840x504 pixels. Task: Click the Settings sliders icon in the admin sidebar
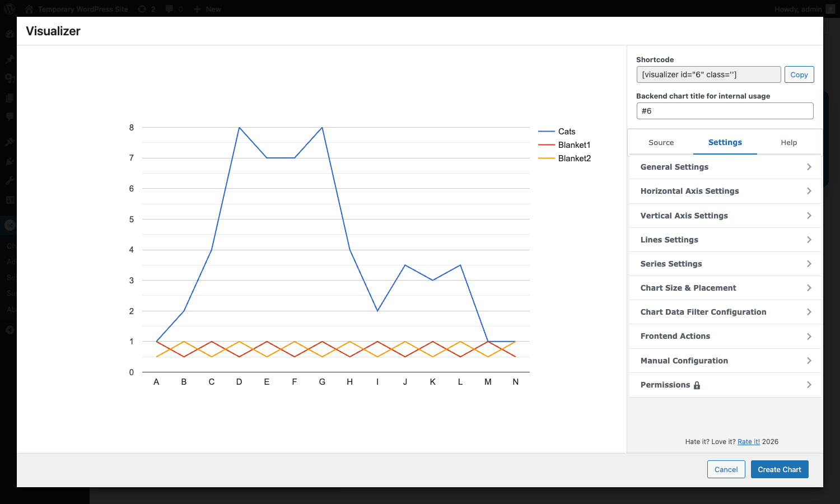pyautogui.click(x=10, y=200)
